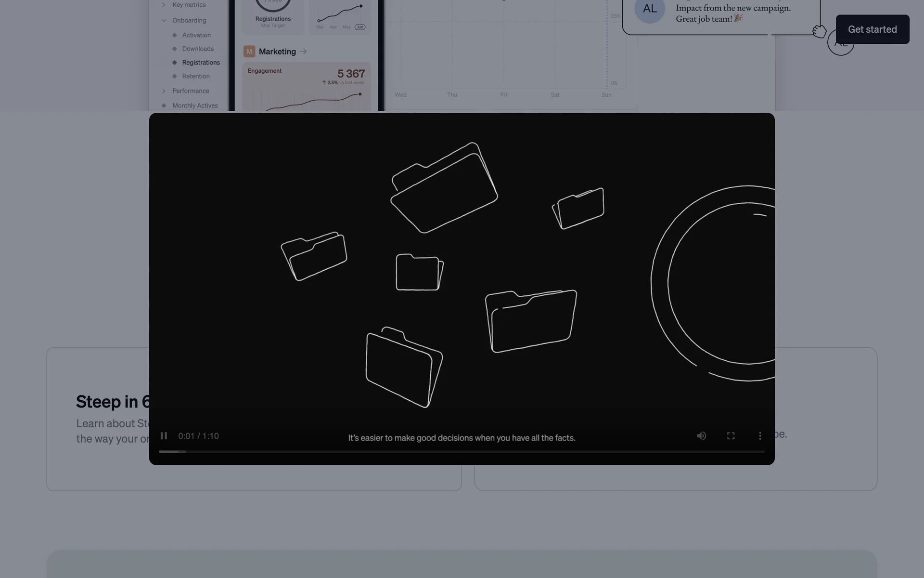This screenshot has height=578, width=924.
Task: Open the Engagement metric card
Action: point(306,87)
